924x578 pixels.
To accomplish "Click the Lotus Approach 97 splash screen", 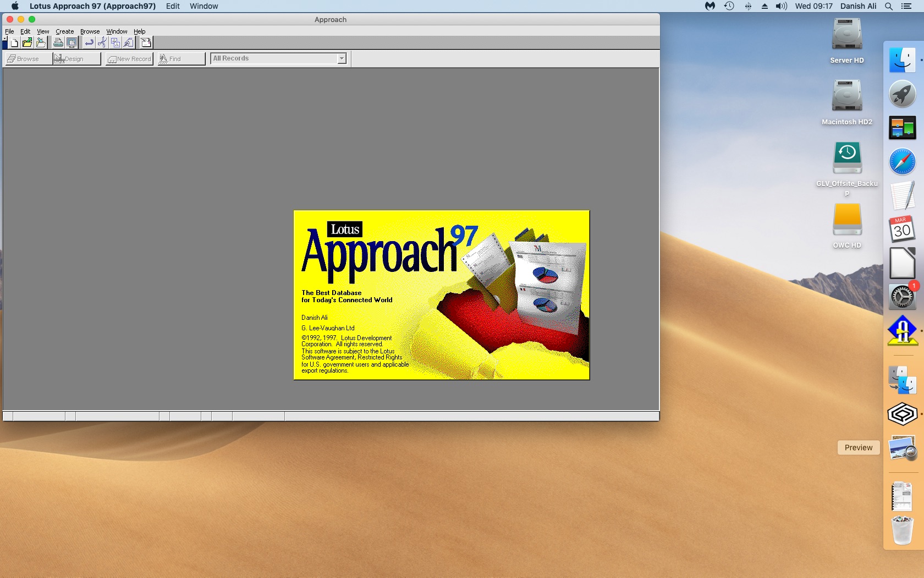I will (x=442, y=295).
